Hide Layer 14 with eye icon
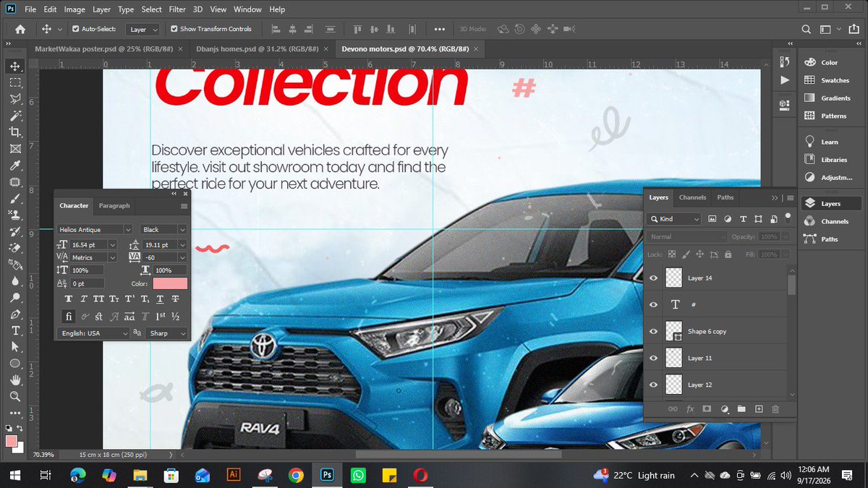 coord(654,278)
